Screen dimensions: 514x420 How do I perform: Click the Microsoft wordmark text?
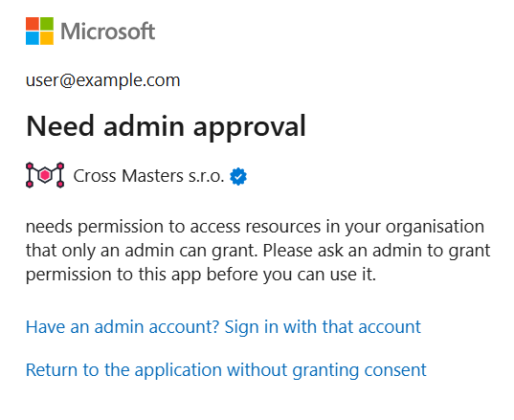[x=107, y=32]
